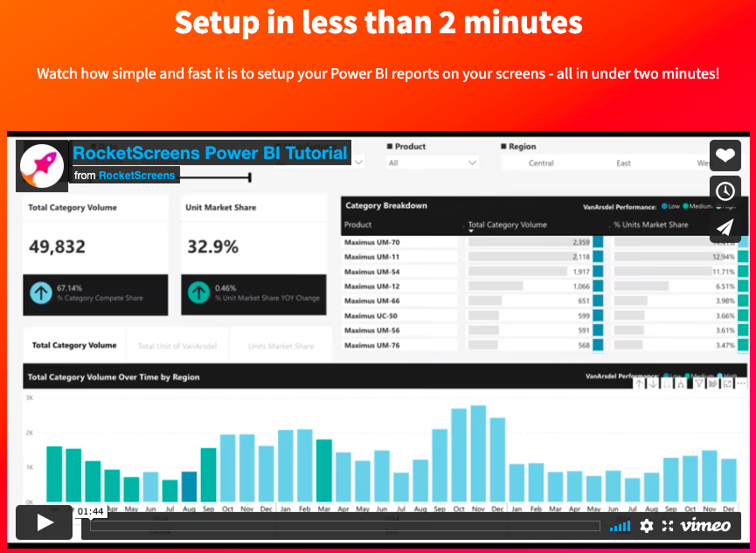
Task: Click the filter funnel icon on chart header
Action: (698, 384)
